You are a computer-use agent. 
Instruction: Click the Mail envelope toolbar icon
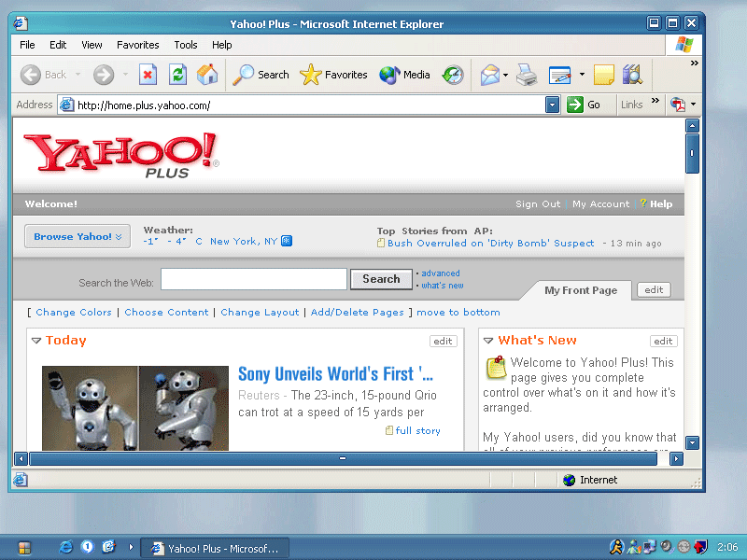[x=490, y=75]
